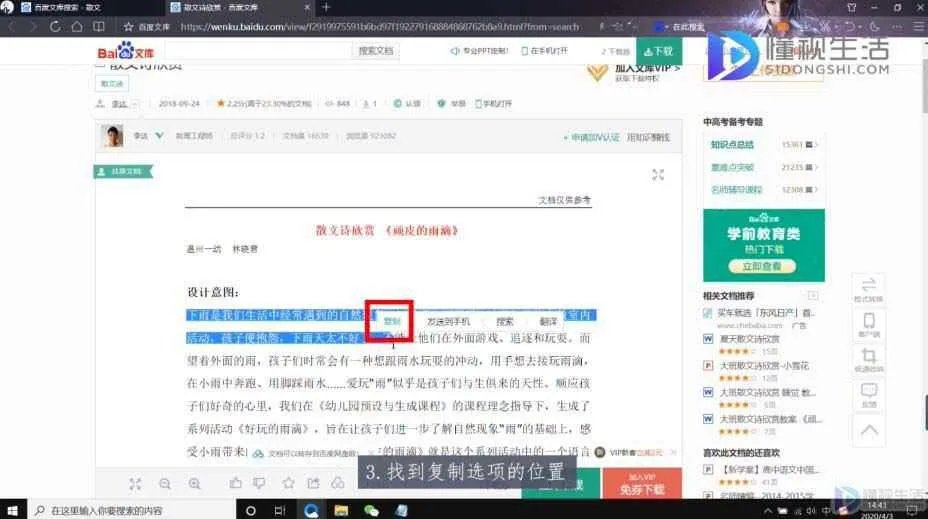The width and height of the screenshot is (928, 519).
Task: Click the browser forward arrow
Action: pyautogui.click(x=33, y=27)
